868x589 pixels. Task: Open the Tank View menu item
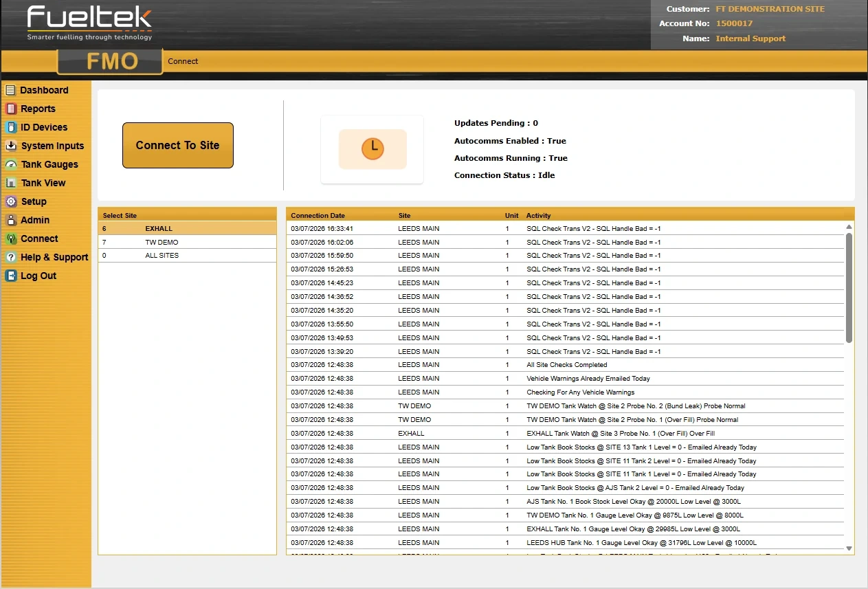pos(43,183)
